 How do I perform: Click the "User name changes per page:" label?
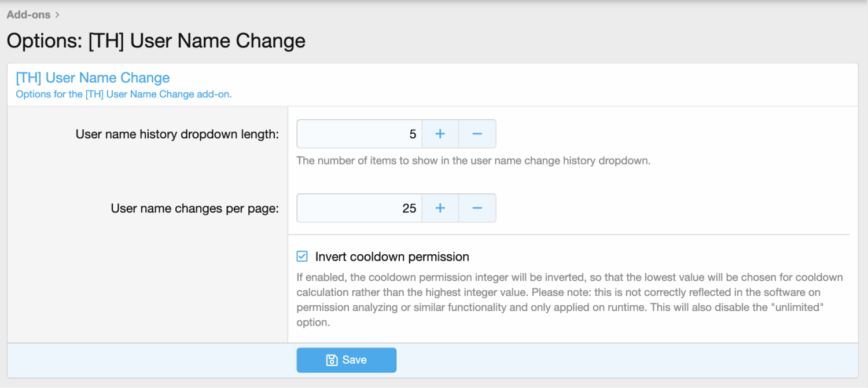click(194, 208)
